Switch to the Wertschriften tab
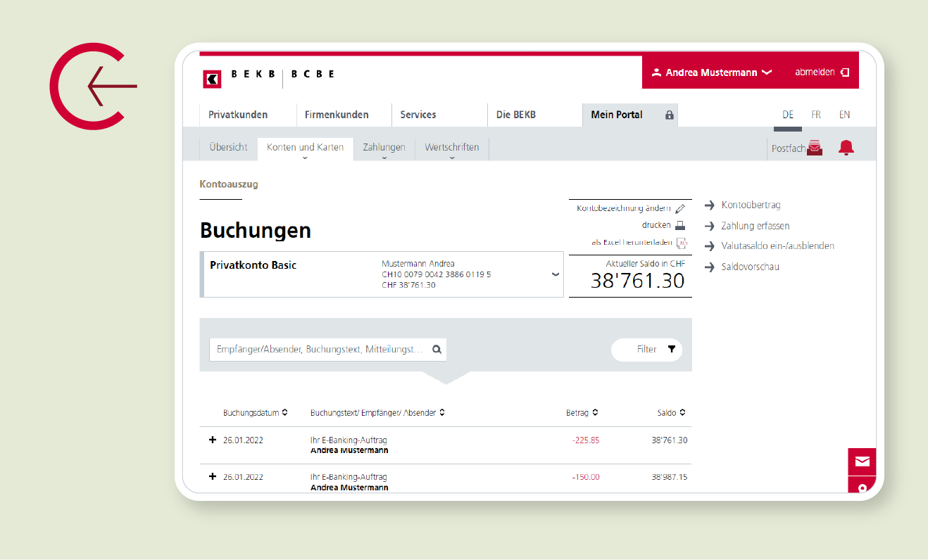 (x=451, y=148)
